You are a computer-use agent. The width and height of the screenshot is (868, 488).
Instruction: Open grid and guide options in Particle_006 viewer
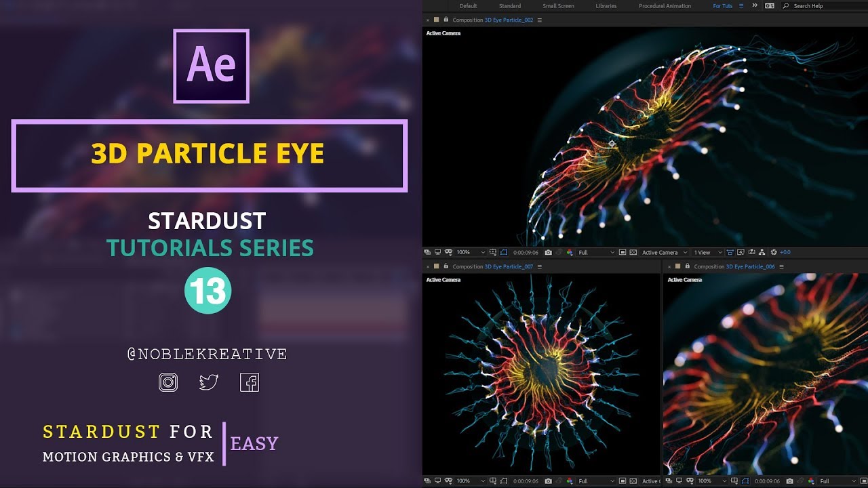click(735, 481)
